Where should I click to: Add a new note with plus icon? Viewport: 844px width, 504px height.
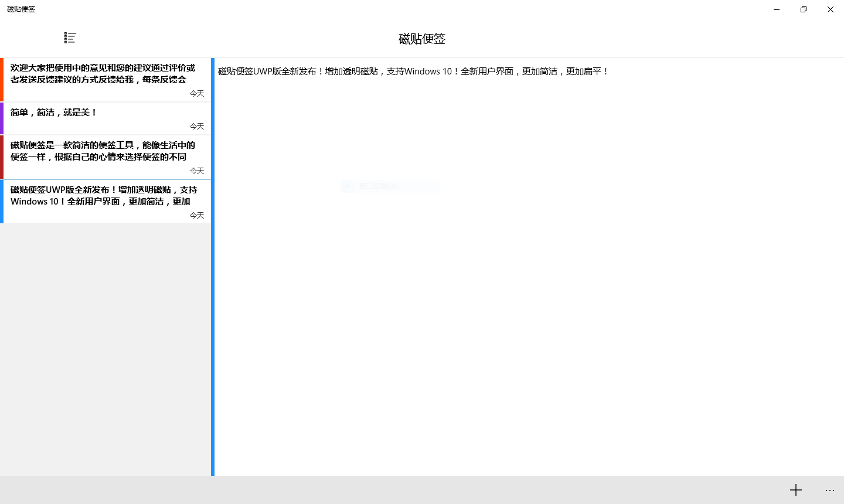pyautogui.click(x=796, y=490)
